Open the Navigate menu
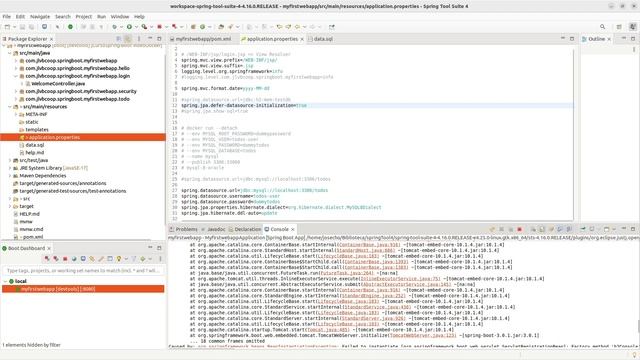Image resolution: width=640 pixels, height=360 pixels. click(x=40, y=17)
